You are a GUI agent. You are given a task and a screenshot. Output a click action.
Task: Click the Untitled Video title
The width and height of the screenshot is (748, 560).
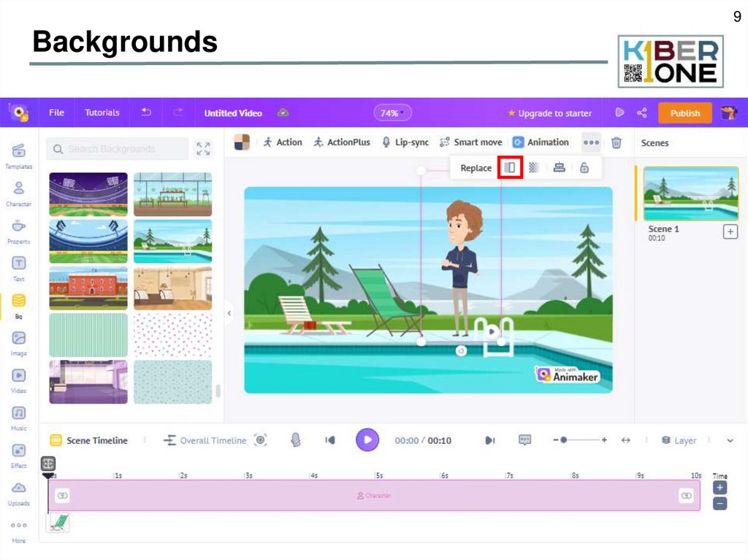pos(233,113)
